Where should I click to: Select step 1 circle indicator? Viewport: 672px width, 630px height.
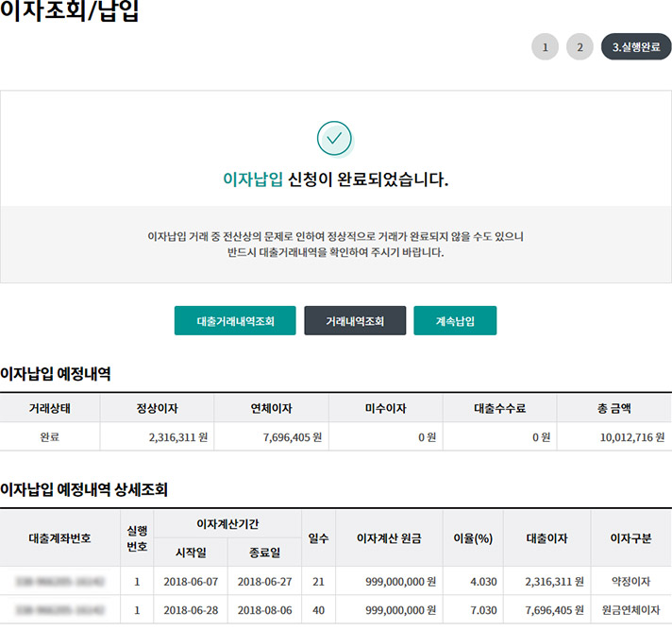click(x=545, y=46)
